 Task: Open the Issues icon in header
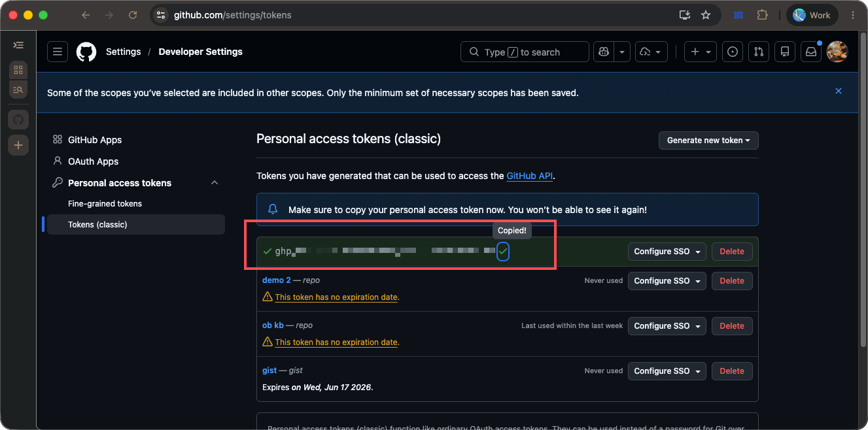click(x=733, y=52)
